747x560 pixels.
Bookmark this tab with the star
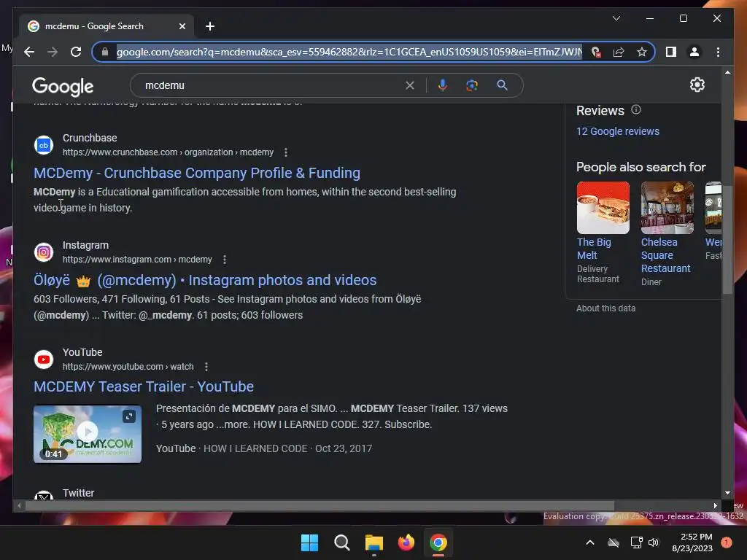642,52
